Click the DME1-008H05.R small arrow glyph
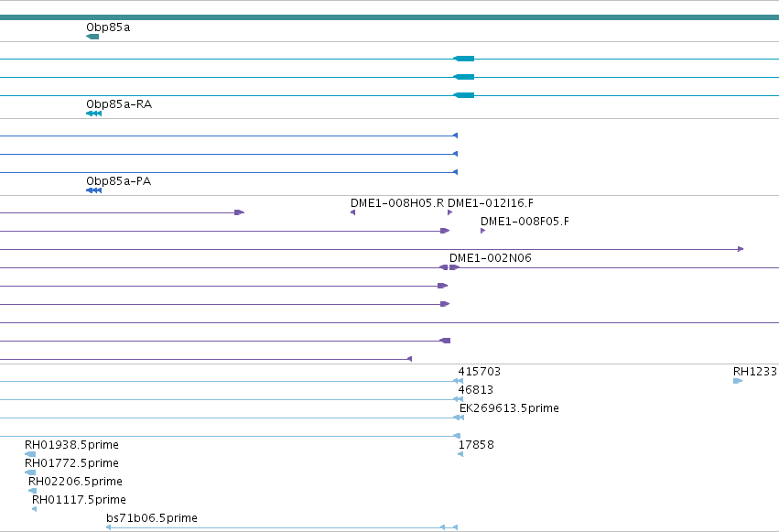The image size is (779, 532). [352, 212]
